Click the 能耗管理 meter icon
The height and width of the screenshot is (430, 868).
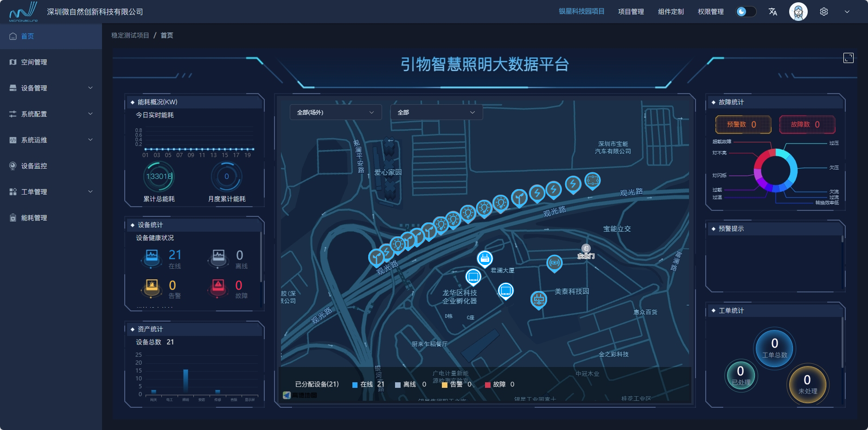(13, 218)
